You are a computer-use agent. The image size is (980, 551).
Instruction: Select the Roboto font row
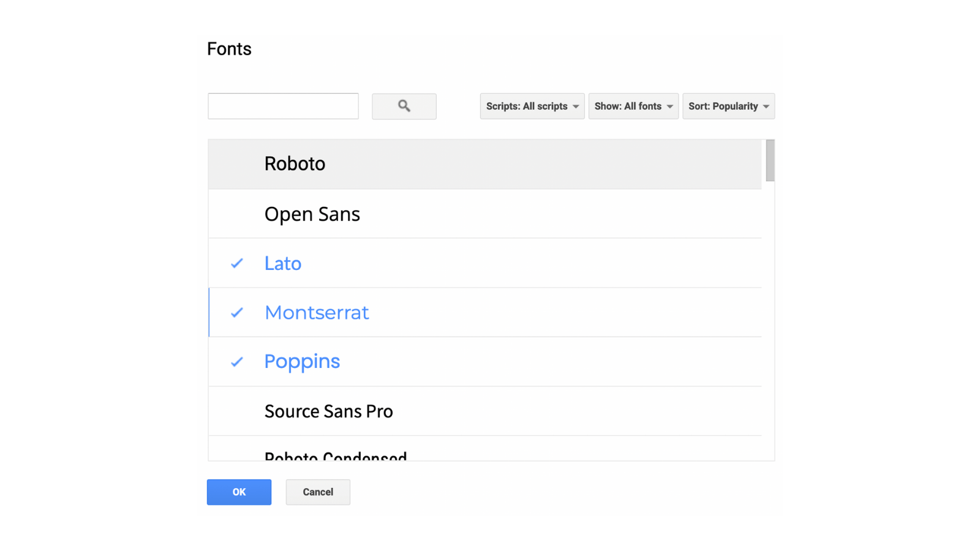(x=484, y=164)
